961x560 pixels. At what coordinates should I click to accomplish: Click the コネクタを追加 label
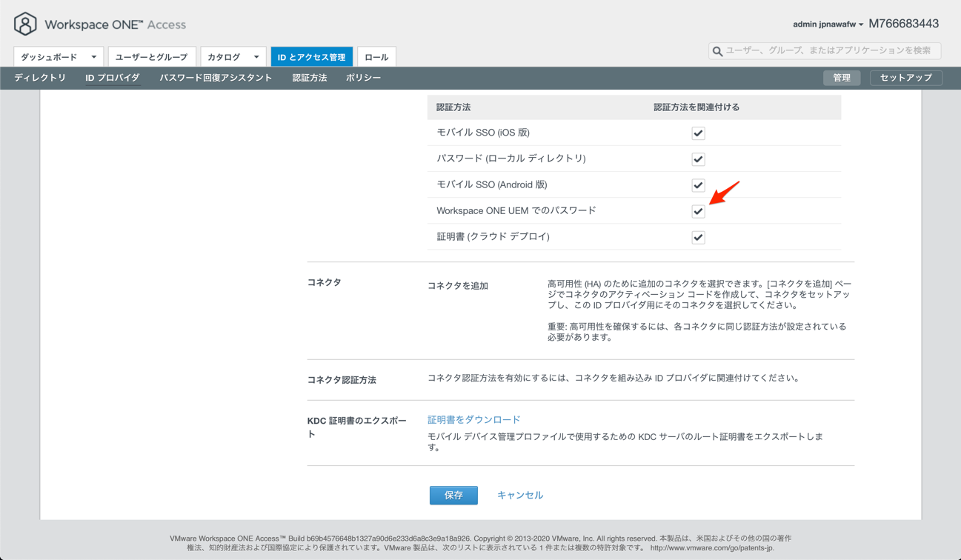point(458,286)
